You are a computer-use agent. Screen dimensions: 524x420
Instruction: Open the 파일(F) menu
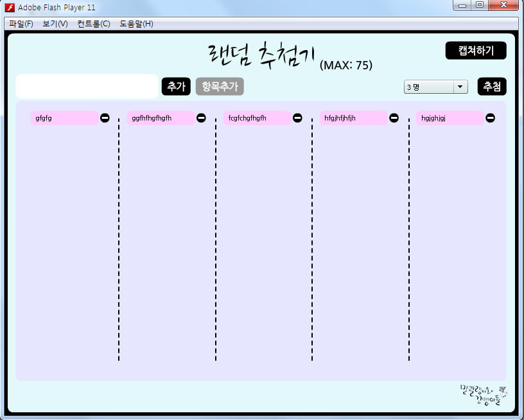[x=21, y=24]
